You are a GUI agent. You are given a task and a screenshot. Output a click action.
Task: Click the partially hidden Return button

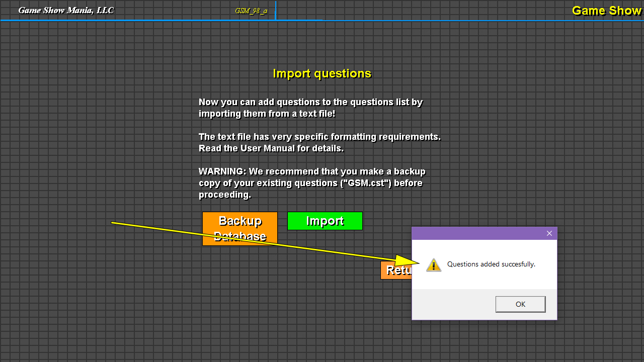click(x=396, y=270)
